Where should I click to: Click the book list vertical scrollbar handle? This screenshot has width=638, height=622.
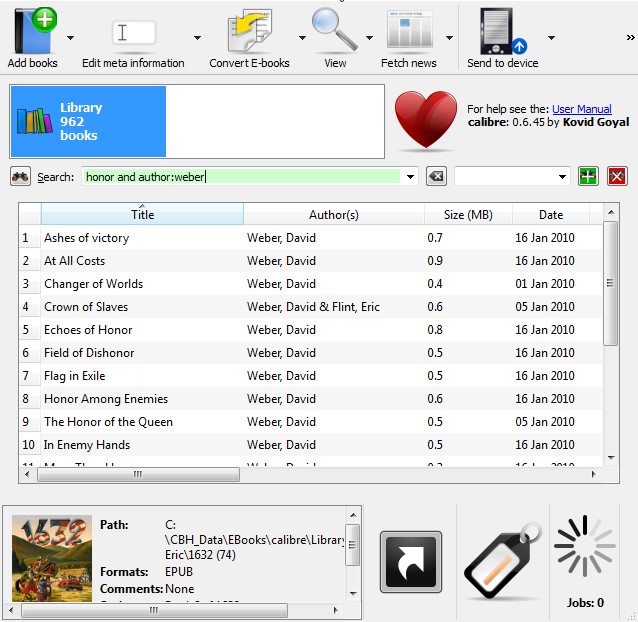point(610,283)
